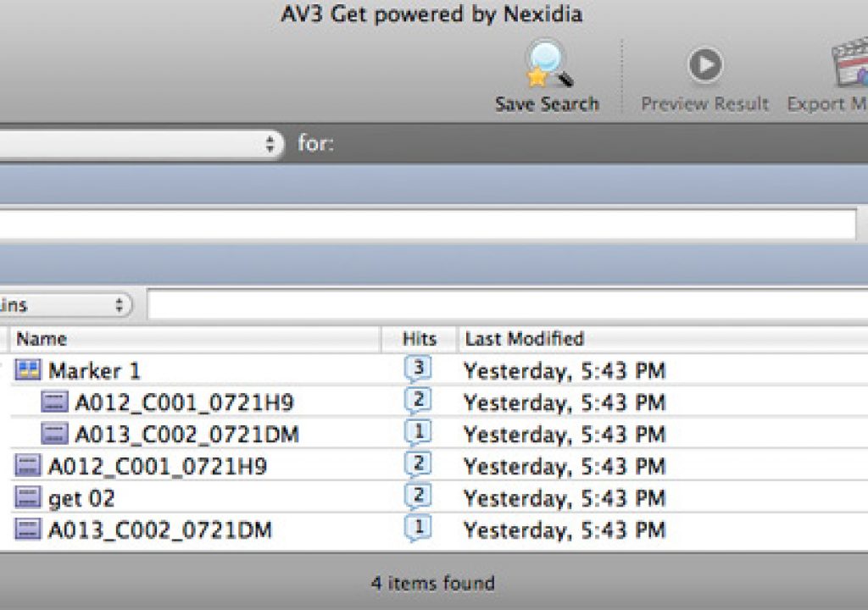Viewport: 868px width, 610px height.
Task: Sort by the Last Modified column header
Action: pyautogui.click(x=663, y=339)
